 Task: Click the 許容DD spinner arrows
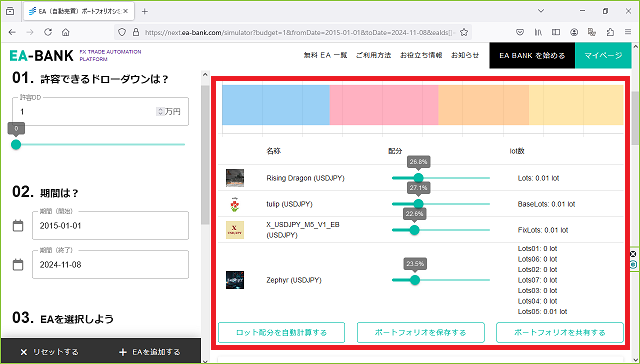pos(160,111)
